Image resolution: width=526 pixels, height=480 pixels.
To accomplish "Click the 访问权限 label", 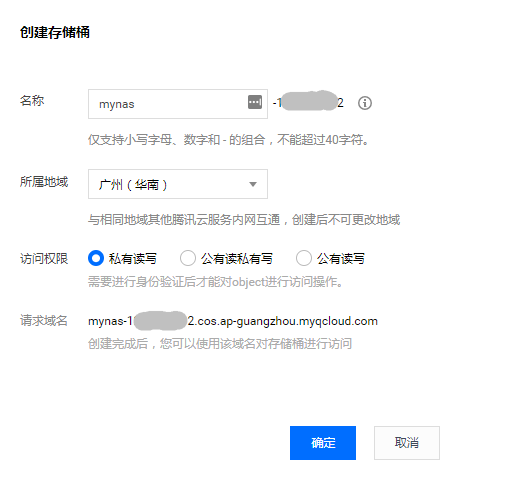I will click(x=44, y=259).
